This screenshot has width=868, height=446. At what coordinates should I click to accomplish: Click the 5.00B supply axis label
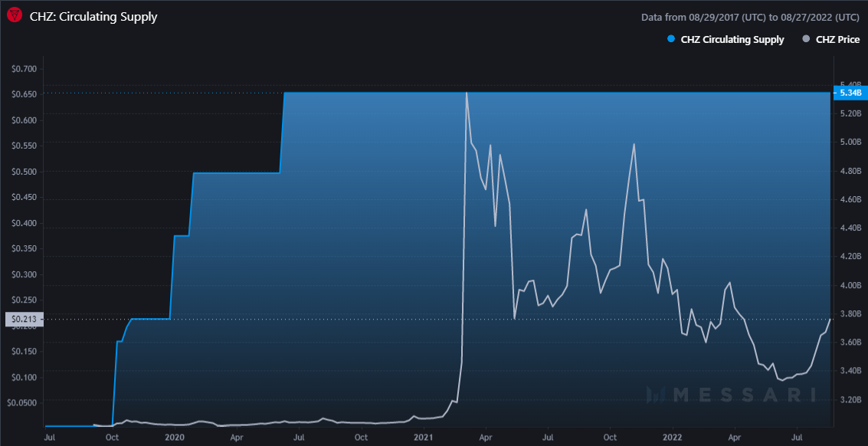pyautogui.click(x=851, y=142)
